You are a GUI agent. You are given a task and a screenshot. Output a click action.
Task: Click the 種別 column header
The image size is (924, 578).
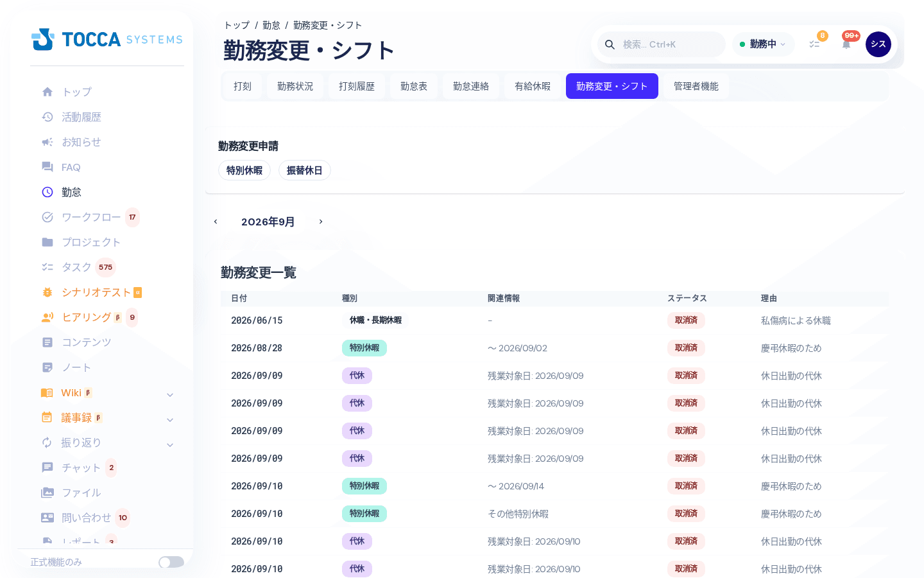350,298
